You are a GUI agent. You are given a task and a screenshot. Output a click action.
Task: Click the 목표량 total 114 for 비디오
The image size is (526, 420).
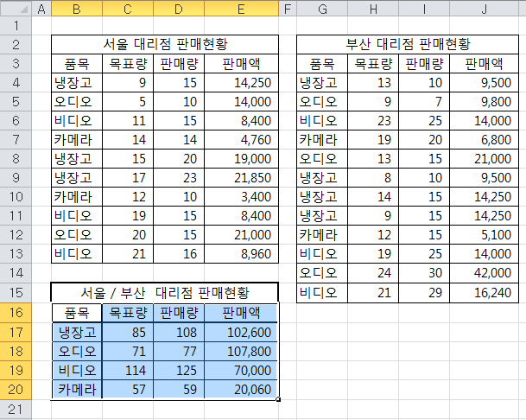128,371
